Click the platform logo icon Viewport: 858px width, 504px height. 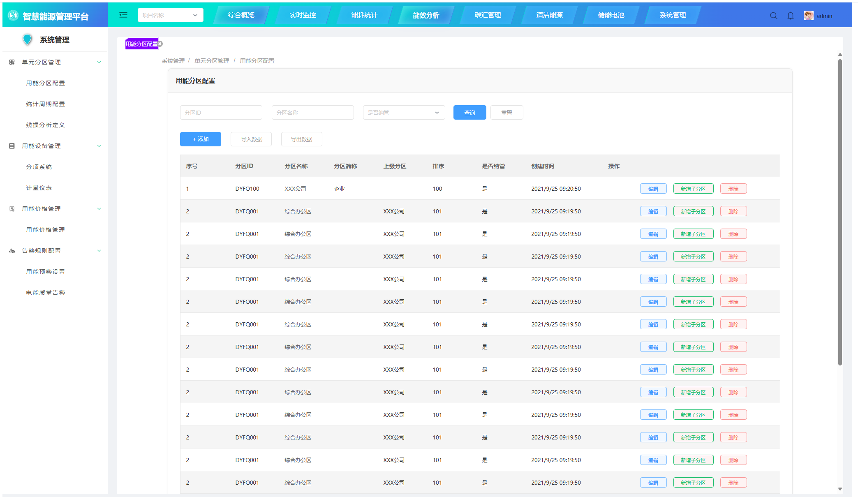13,16
